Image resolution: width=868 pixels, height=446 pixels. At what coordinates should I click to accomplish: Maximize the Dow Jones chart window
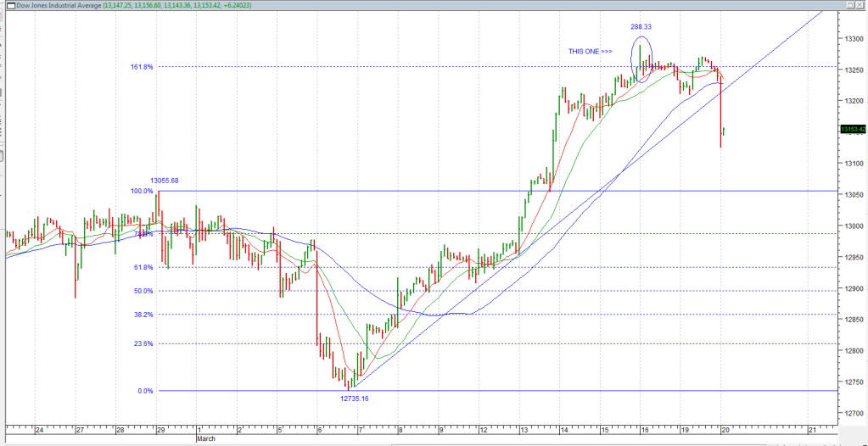[851, 5]
